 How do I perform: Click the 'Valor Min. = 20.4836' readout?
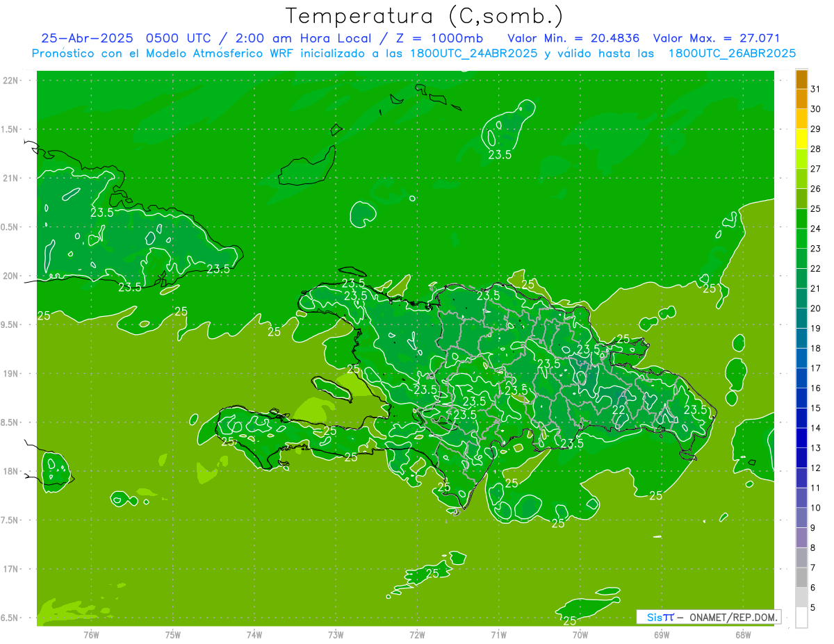(x=573, y=38)
